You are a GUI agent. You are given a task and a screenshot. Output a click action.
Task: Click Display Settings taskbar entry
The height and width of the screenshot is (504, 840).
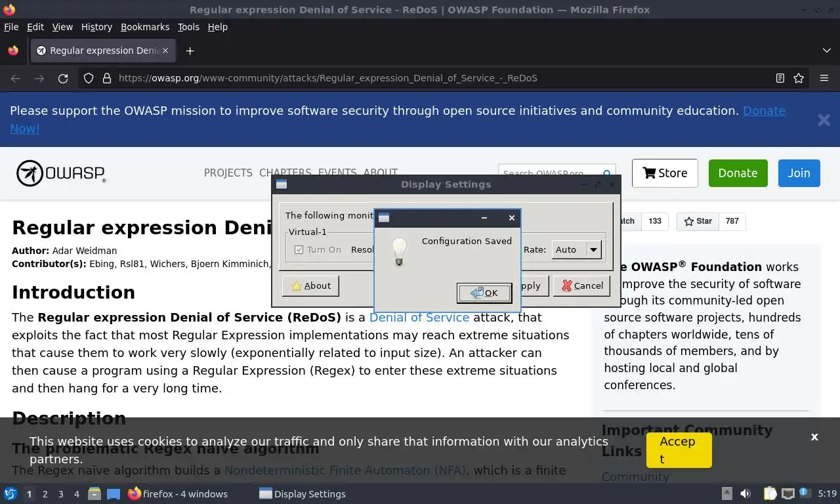pos(303,494)
